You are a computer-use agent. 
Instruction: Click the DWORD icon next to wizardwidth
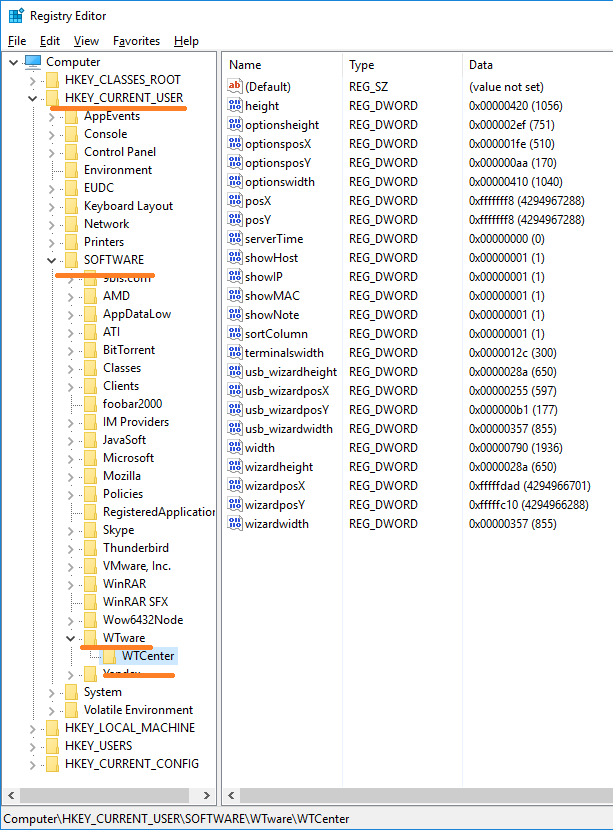click(x=235, y=524)
